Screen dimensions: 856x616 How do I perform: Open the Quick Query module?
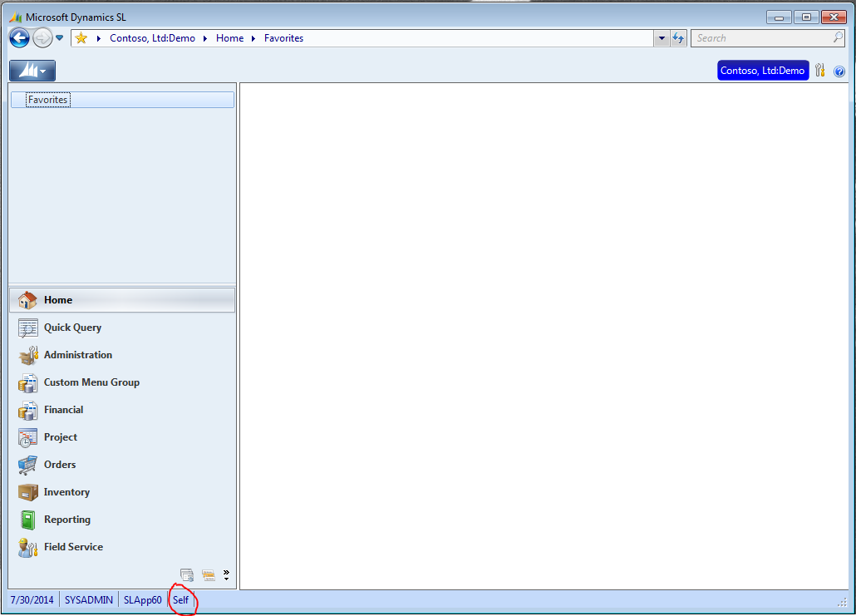pos(122,328)
